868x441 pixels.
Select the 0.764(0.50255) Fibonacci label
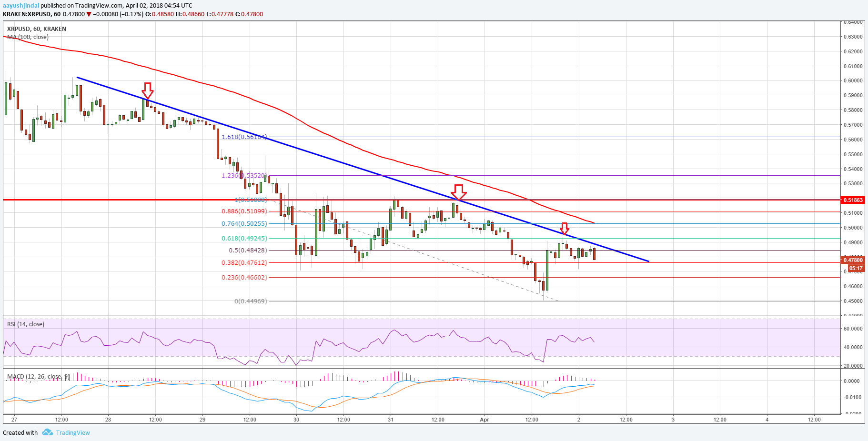pyautogui.click(x=244, y=224)
